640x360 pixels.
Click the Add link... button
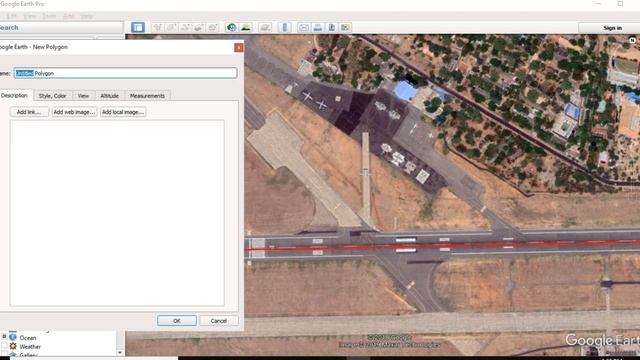tap(29, 112)
